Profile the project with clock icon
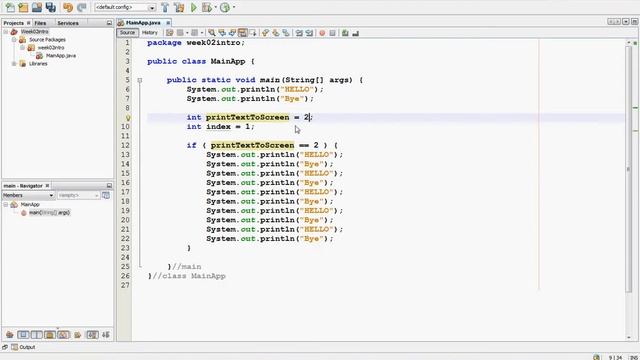This screenshot has width=640, height=360. point(225,7)
